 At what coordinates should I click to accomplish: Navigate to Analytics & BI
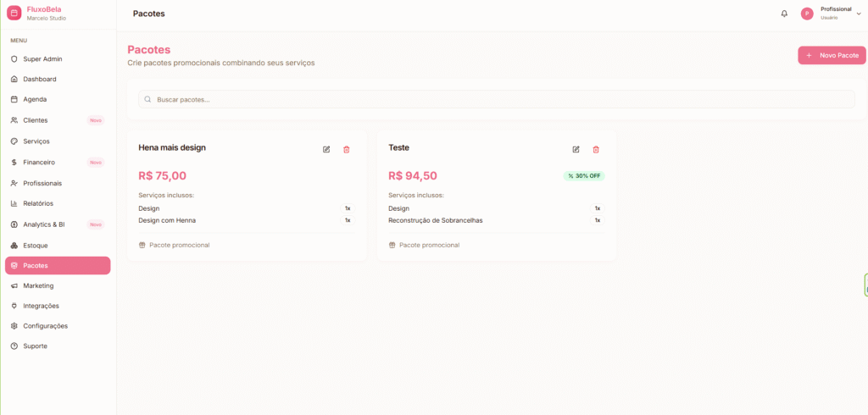(44, 224)
